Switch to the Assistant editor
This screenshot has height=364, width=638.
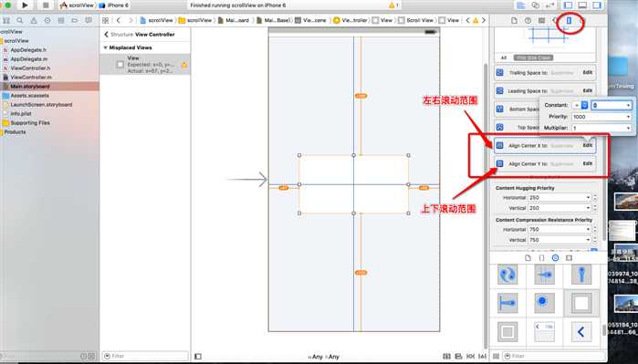[x=536, y=5]
